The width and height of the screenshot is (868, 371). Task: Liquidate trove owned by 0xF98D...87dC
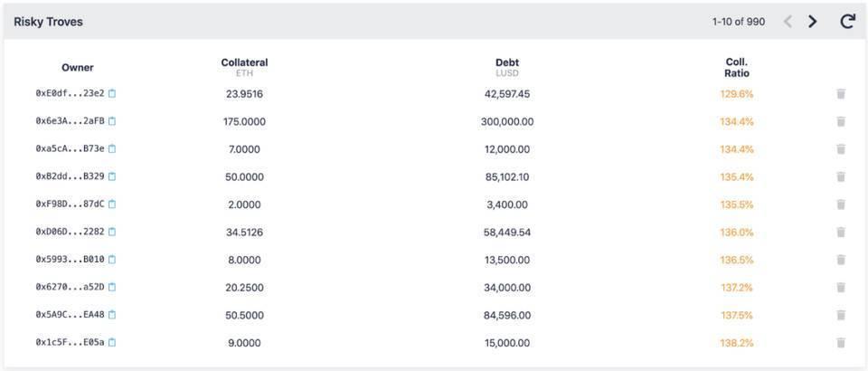(x=841, y=205)
